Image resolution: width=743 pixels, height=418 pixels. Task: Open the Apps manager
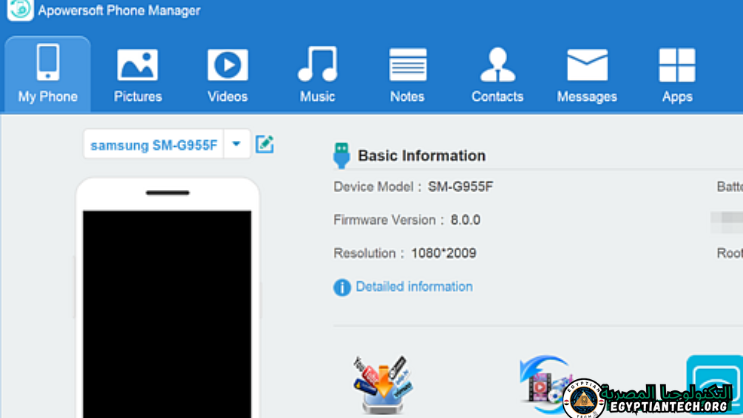pyautogui.click(x=677, y=75)
